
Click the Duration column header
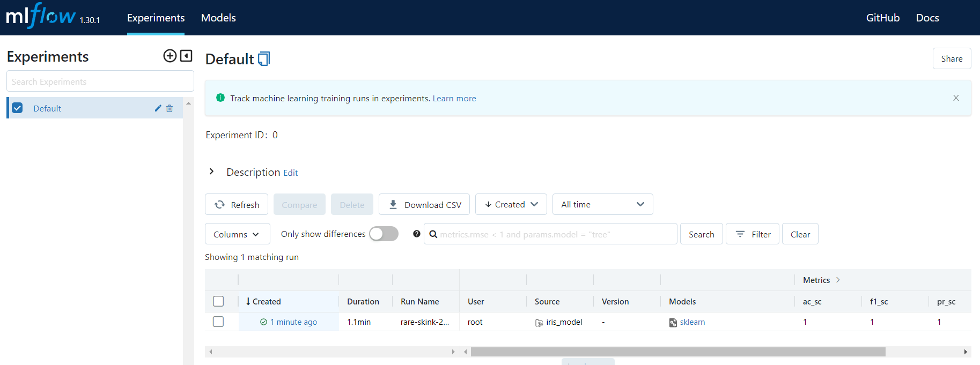(x=363, y=301)
